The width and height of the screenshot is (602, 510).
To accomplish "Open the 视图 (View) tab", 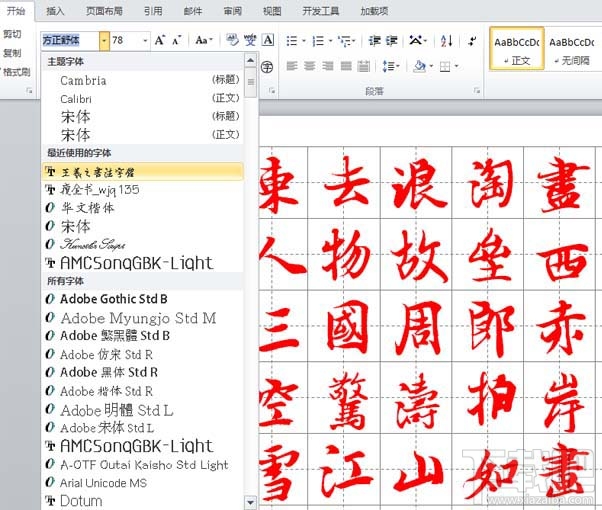I will pos(272,11).
